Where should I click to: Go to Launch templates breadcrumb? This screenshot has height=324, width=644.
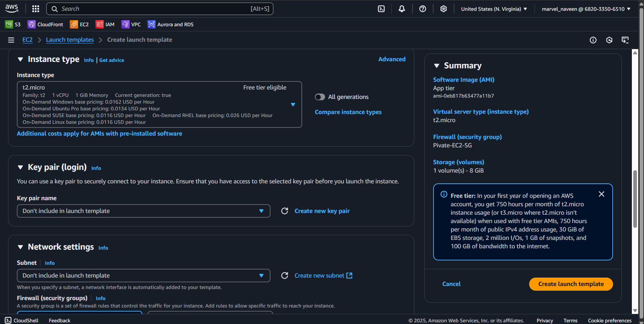(x=70, y=40)
